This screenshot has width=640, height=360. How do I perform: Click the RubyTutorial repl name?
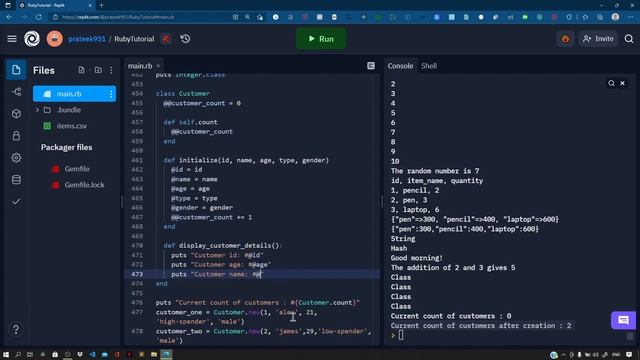(134, 39)
